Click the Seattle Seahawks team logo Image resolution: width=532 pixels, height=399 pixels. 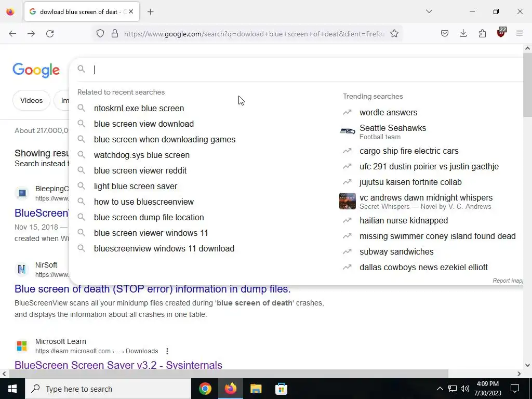(348, 131)
